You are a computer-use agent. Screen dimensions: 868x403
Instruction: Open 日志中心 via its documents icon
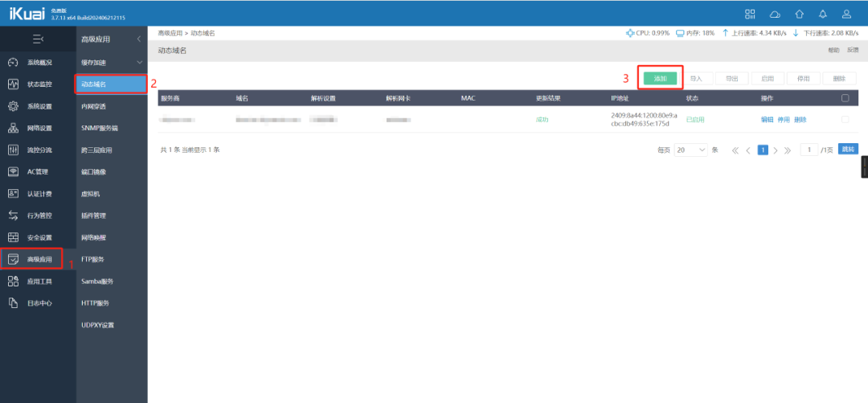(x=14, y=302)
